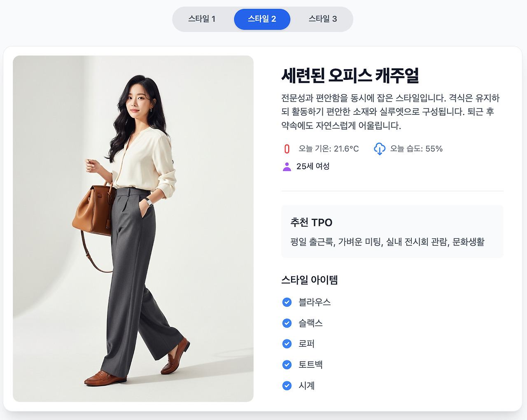Click the 추천 TPO box

pyautogui.click(x=392, y=231)
